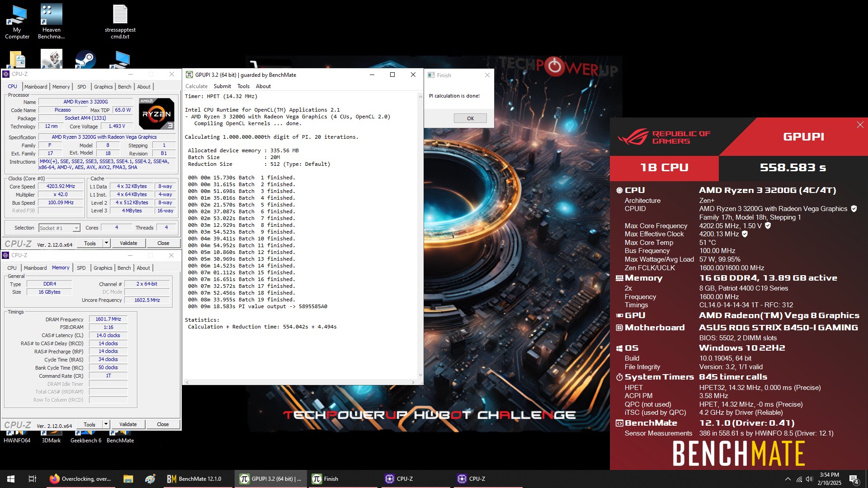Click the Geekbench 6 desktop shortcut
Viewport: 868px width, 488px height.
pos(86,437)
